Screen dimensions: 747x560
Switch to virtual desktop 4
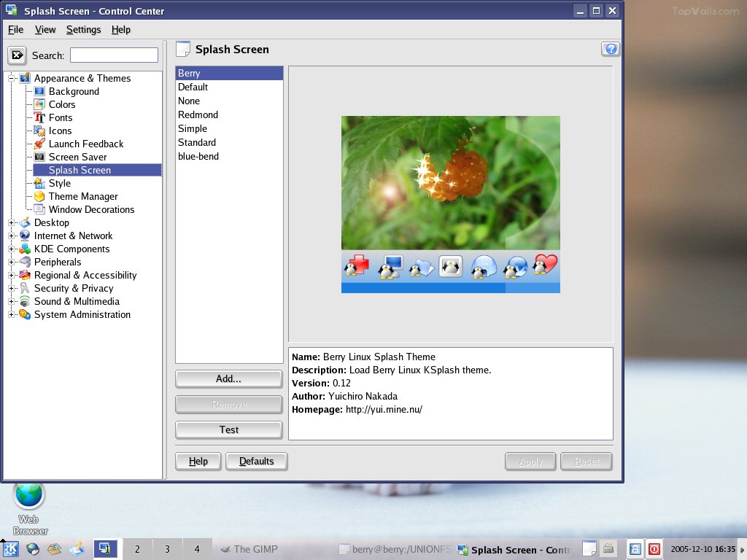point(197,549)
